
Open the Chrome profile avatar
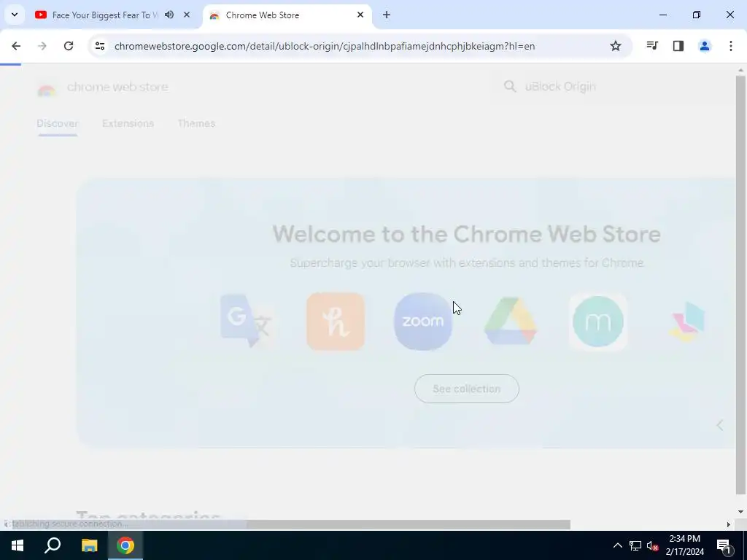click(705, 46)
